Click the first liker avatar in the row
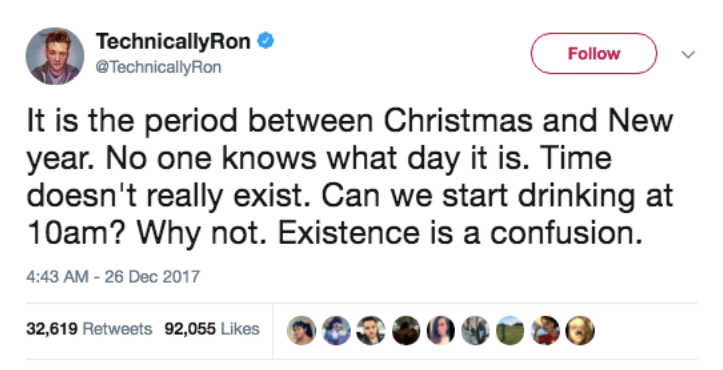This screenshot has width=723, height=370. click(302, 330)
